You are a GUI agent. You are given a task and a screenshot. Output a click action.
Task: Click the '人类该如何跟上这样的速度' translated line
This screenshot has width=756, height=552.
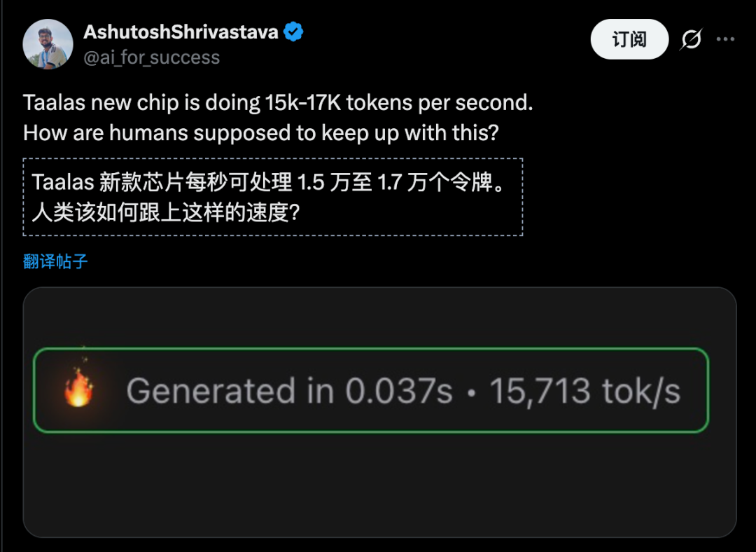pos(167,212)
